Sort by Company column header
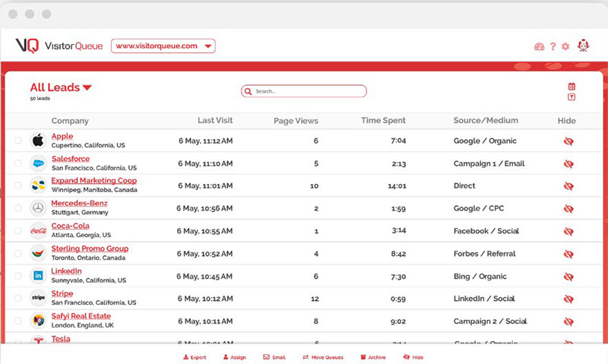608x364 pixels. [x=70, y=121]
